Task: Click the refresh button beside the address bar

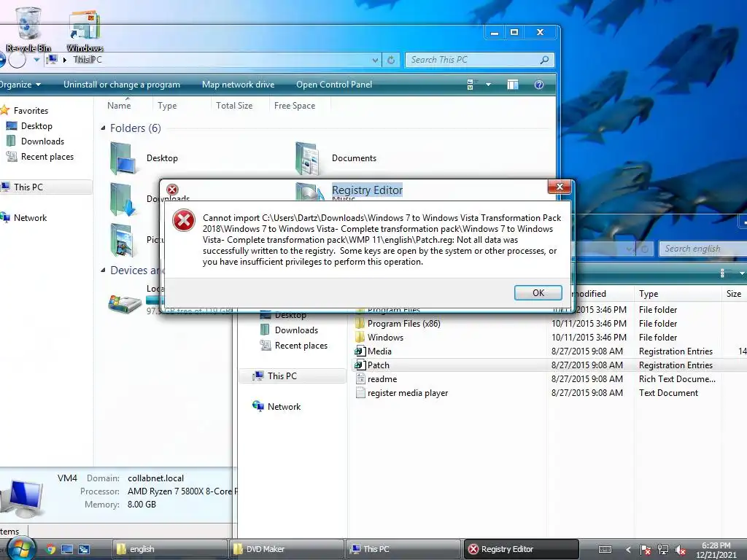Action: (391, 60)
